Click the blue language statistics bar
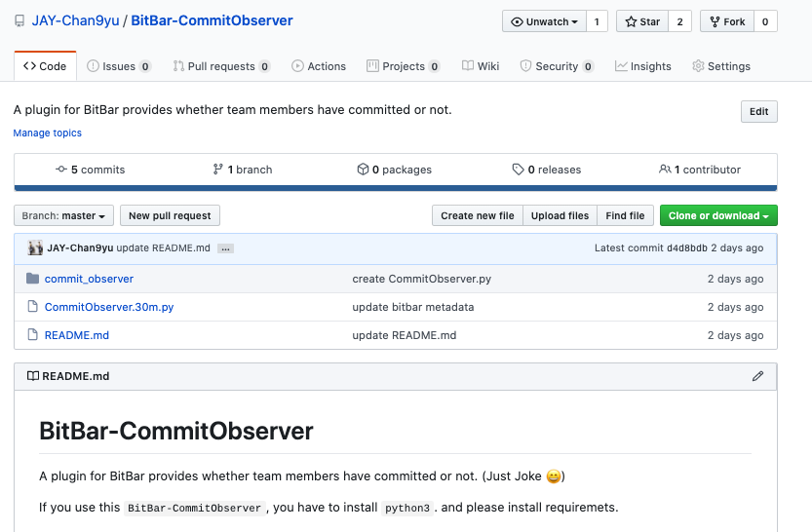The height and width of the screenshot is (532, 812). (x=396, y=188)
